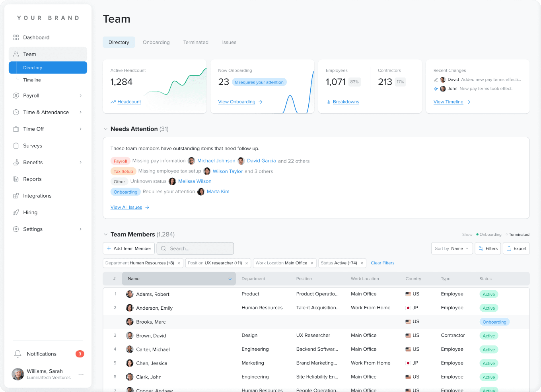
Task: Switch to the Terminated tab
Action: click(196, 42)
